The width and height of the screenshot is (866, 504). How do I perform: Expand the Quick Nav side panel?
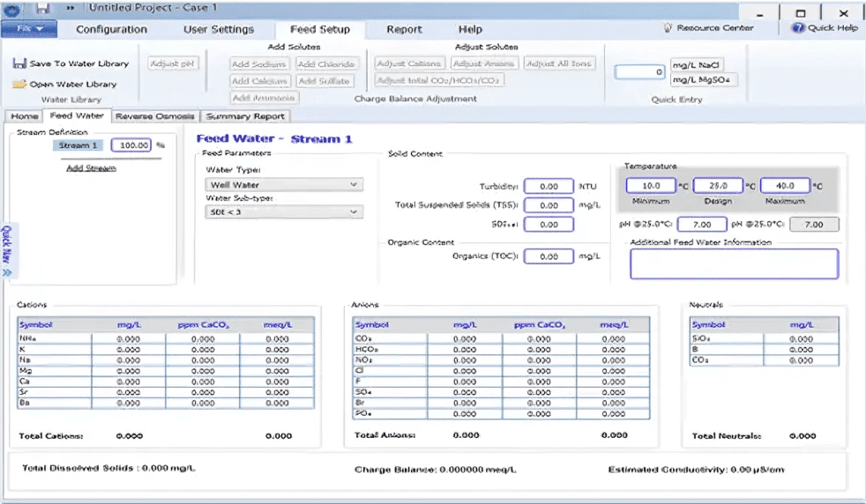[x=7, y=251]
